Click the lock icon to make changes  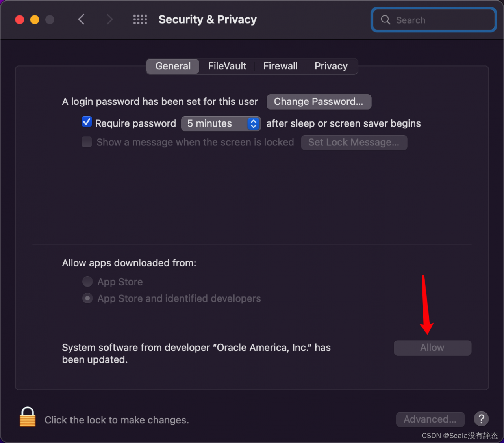coord(28,417)
